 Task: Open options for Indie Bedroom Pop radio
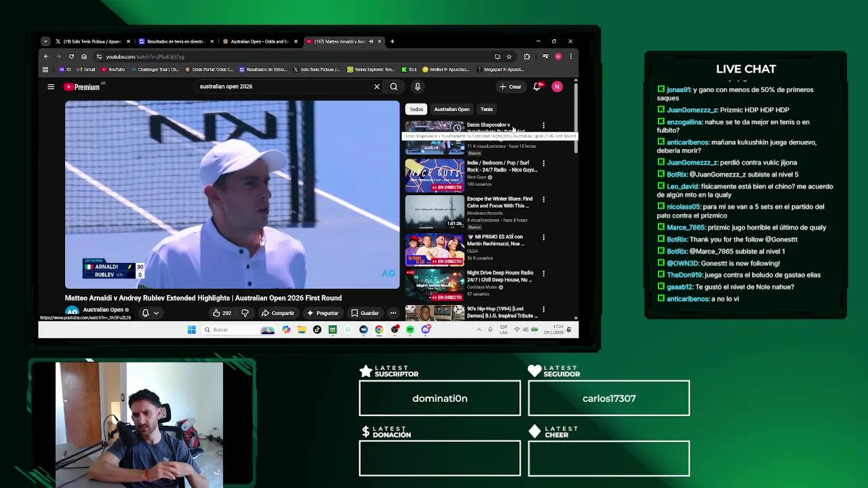(543, 163)
